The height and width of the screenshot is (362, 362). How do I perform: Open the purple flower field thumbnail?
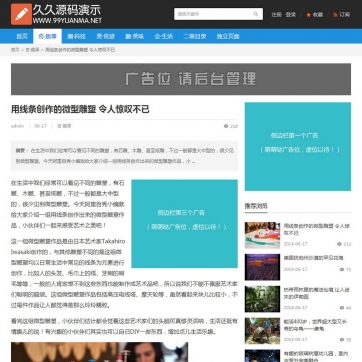262,267
